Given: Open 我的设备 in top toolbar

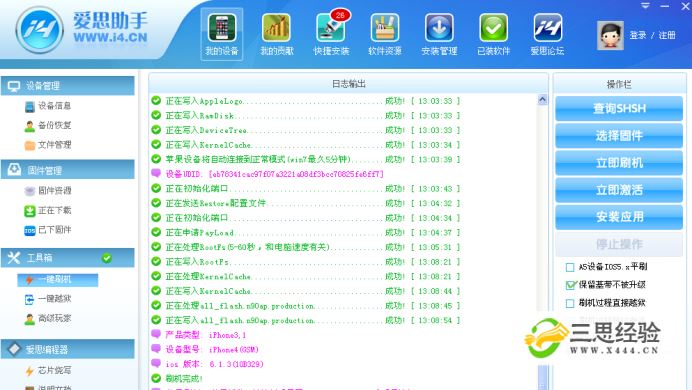Looking at the screenshot, I should pyautogui.click(x=222, y=34).
